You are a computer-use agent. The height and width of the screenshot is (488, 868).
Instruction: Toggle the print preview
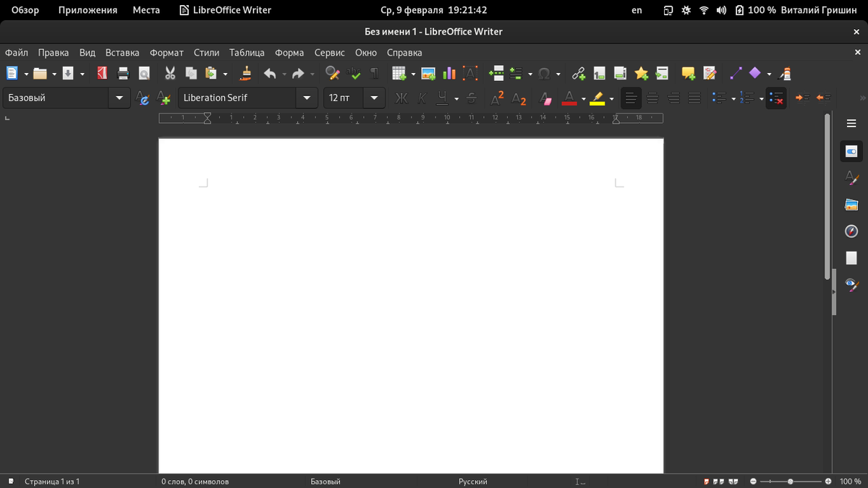[144, 73]
